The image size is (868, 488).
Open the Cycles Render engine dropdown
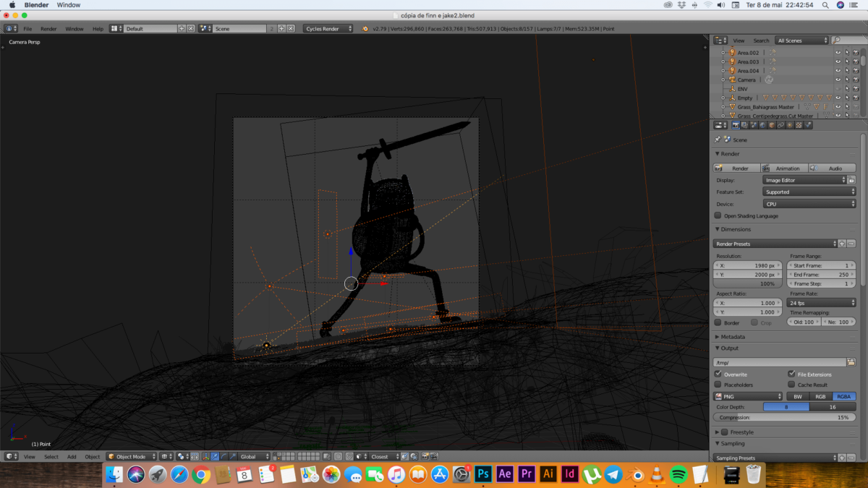(x=328, y=29)
